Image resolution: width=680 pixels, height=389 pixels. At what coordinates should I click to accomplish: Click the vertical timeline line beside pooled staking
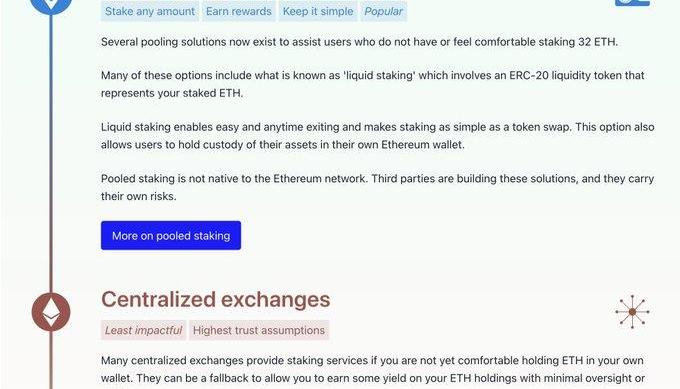tap(51, 152)
